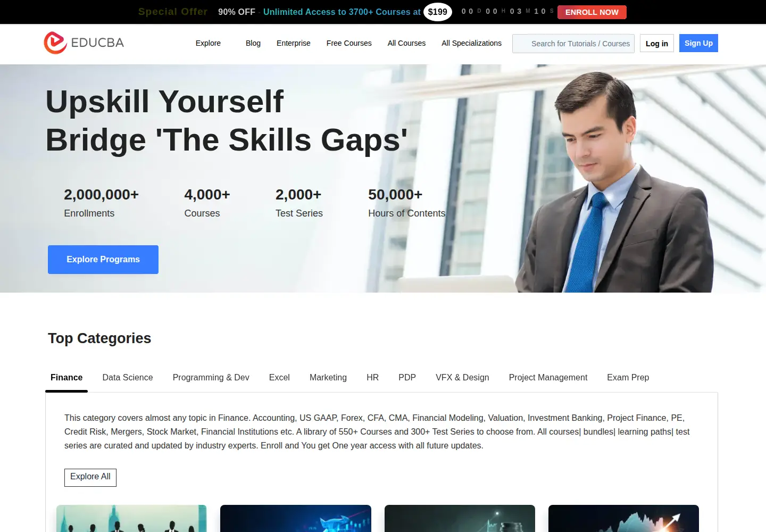766x532 pixels.
Task: Open All Courses in the navigation
Action: 406,43
